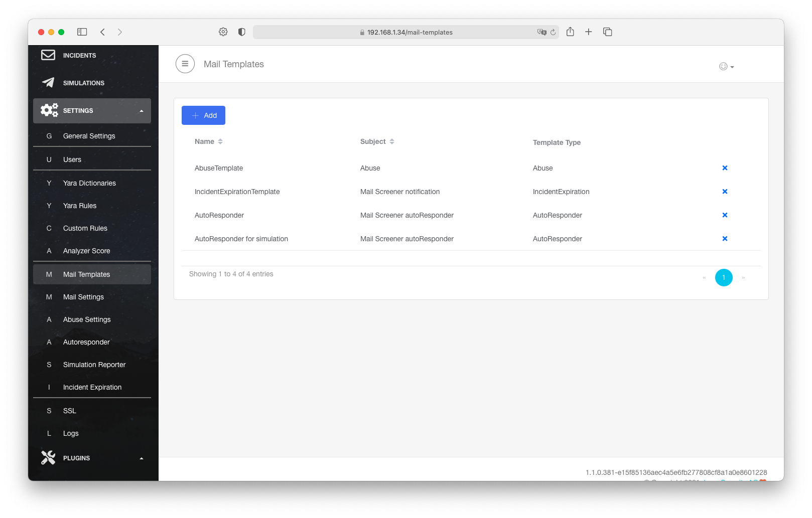Remove the AutoResponder for simulation template
812x518 pixels.
coord(724,239)
